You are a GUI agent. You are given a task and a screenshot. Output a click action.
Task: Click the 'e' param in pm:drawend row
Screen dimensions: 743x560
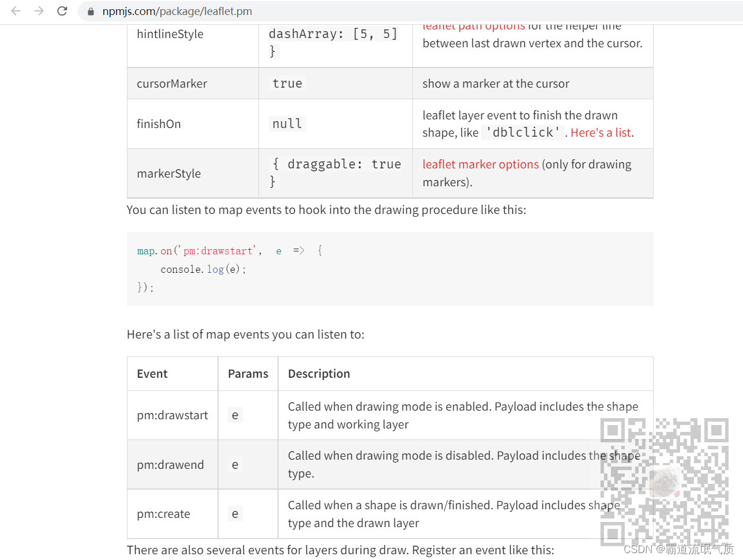(235, 465)
